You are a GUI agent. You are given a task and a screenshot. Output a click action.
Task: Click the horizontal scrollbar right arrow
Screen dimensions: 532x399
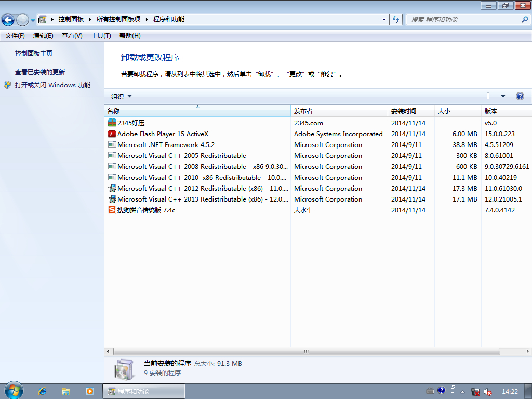[527, 352]
